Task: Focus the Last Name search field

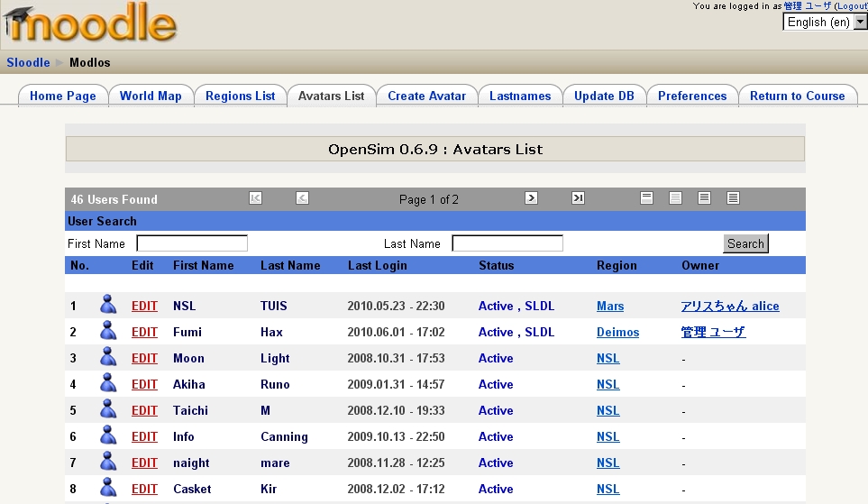Action: tap(507, 243)
